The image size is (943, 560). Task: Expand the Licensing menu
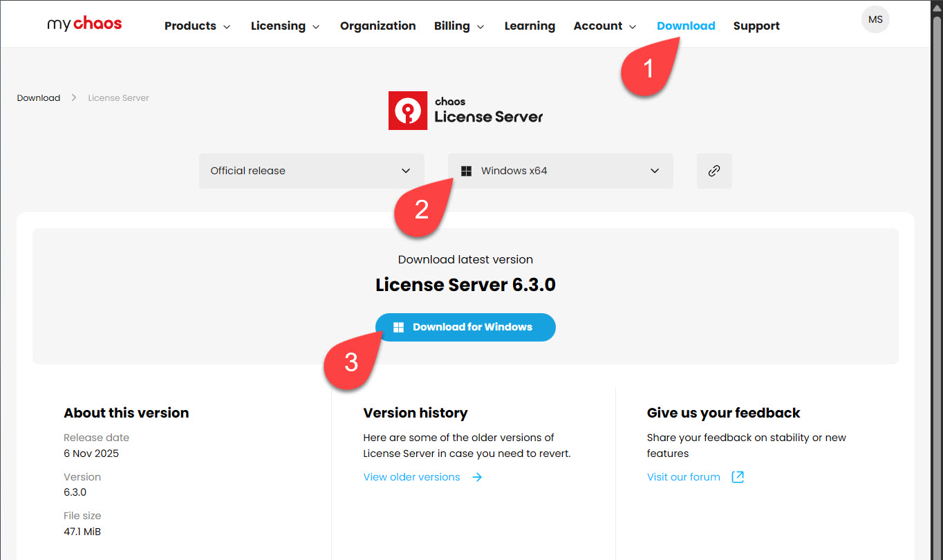tap(285, 26)
